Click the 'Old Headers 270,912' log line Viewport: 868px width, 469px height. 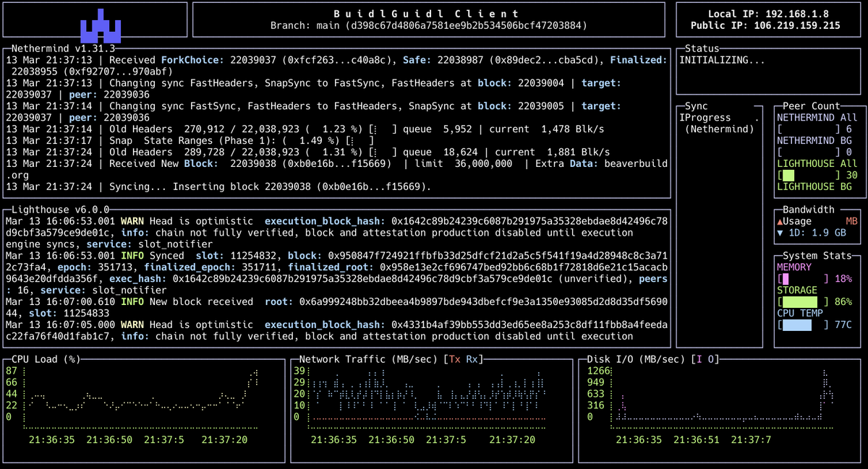click(305, 129)
